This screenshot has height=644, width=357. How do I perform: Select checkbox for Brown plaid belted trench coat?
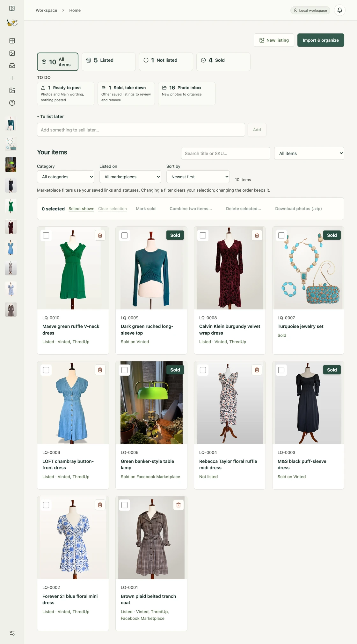125,505
